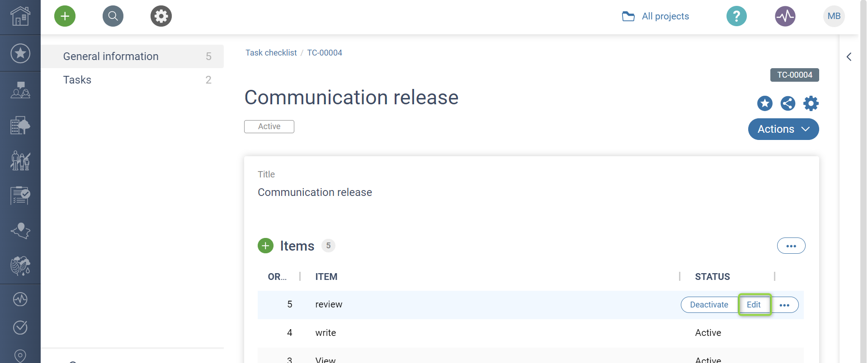Mark checklist as favorite with star icon

(x=765, y=103)
